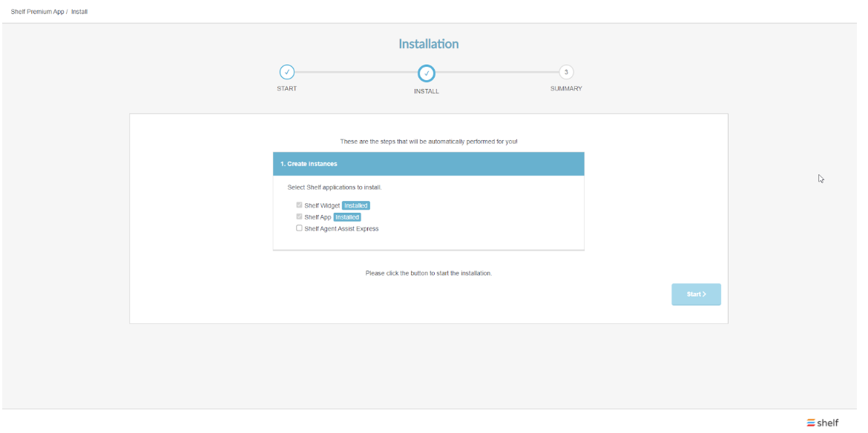Click the Install breadcrumb item

pyautogui.click(x=79, y=12)
